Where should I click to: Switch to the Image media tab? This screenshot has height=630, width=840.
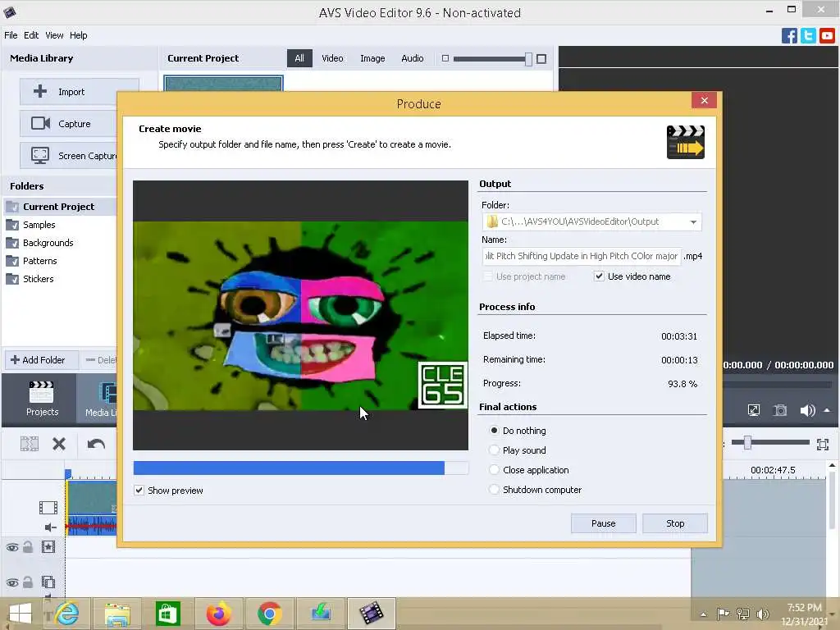pyautogui.click(x=372, y=58)
